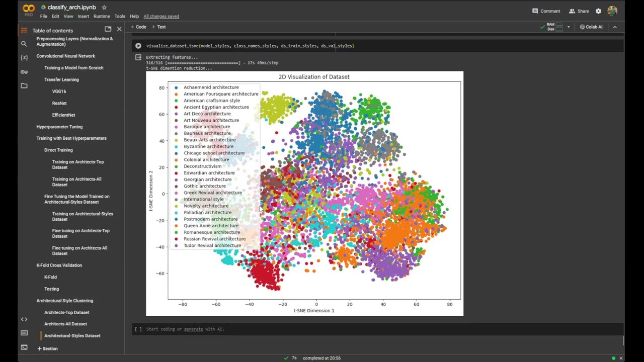Jump to Training with Best Hyperparameters

71,138
